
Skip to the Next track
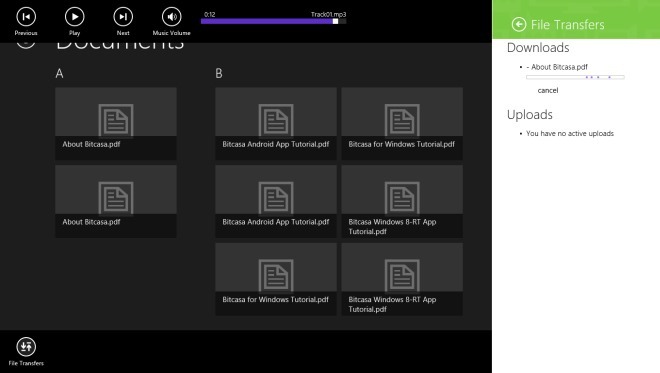coord(123,17)
